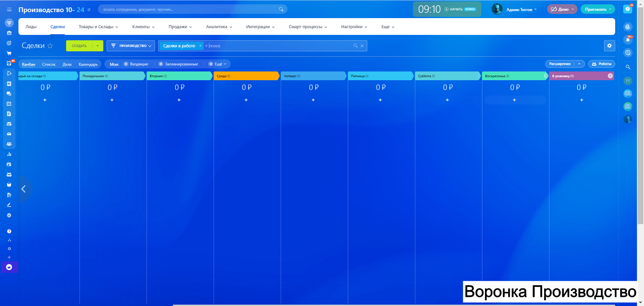The height and width of the screenshot is (306, 644).
Task: Click the magnifier in the top search bar
Action: [x=281, y=9]
